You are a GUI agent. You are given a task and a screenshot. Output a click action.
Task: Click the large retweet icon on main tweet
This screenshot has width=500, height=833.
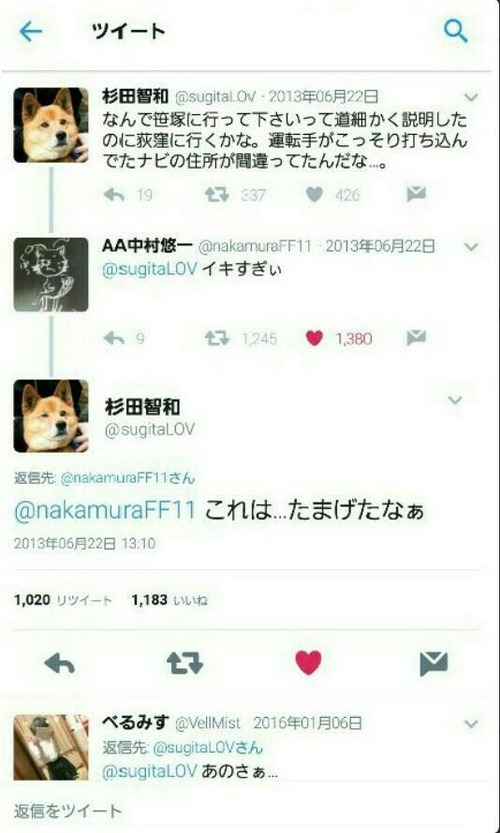(184, 663)
